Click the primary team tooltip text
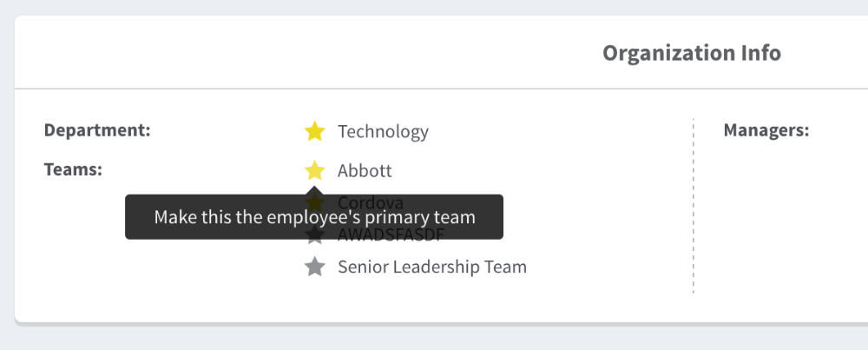Screen dimensions: 868x350 coord(314,217)
